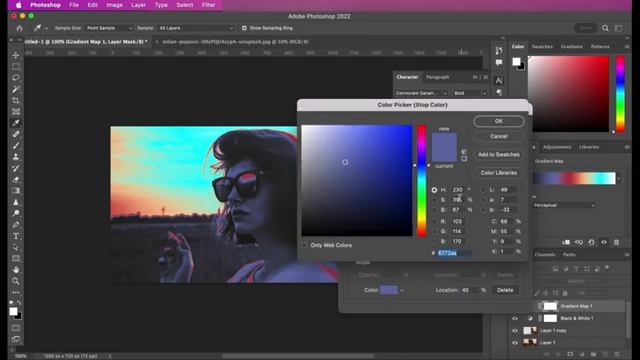The image size is (640, 360).
Task: Click the Home icon in options bar
Action: click(19, 28)
